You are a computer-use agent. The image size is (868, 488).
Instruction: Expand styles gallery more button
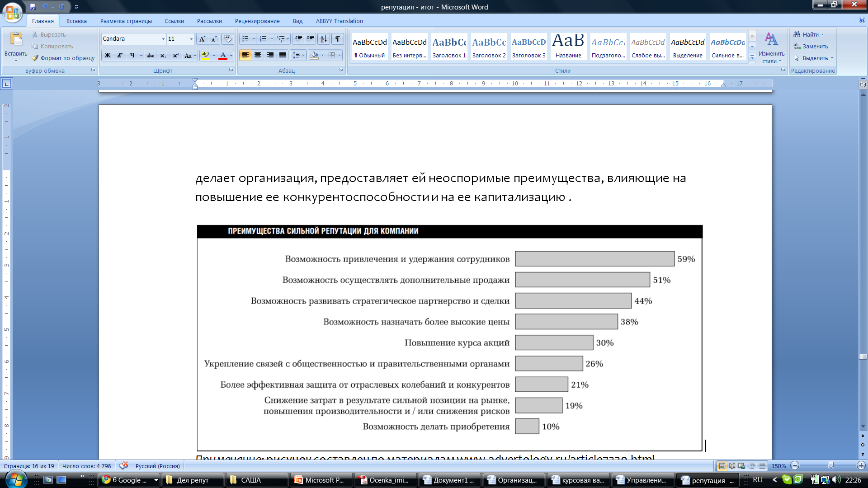[x=752, y=57]
